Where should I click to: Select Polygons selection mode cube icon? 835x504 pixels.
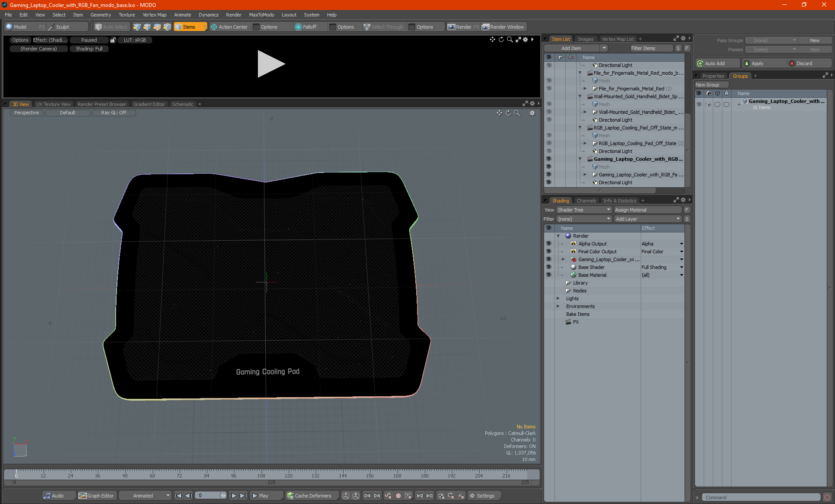pos(157,27)
